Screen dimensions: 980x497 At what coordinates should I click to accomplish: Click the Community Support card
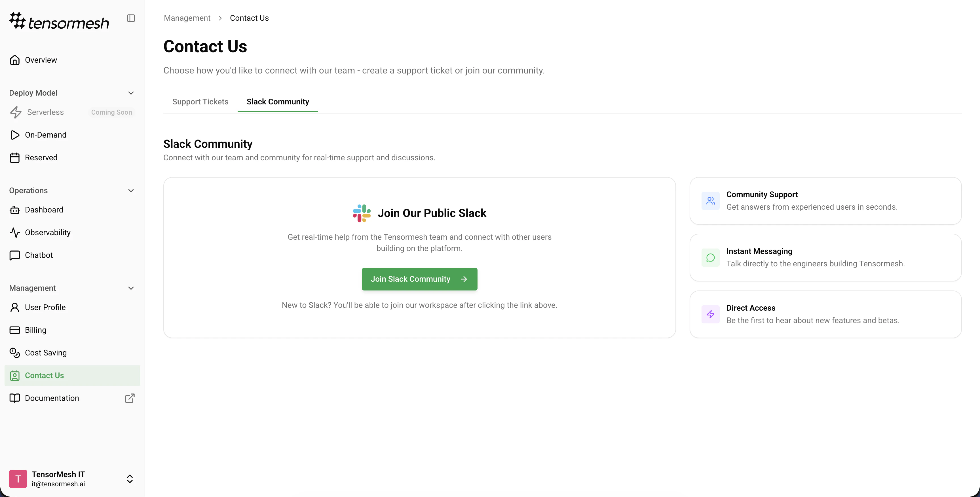pyautogui.click(x=825, y=201)
